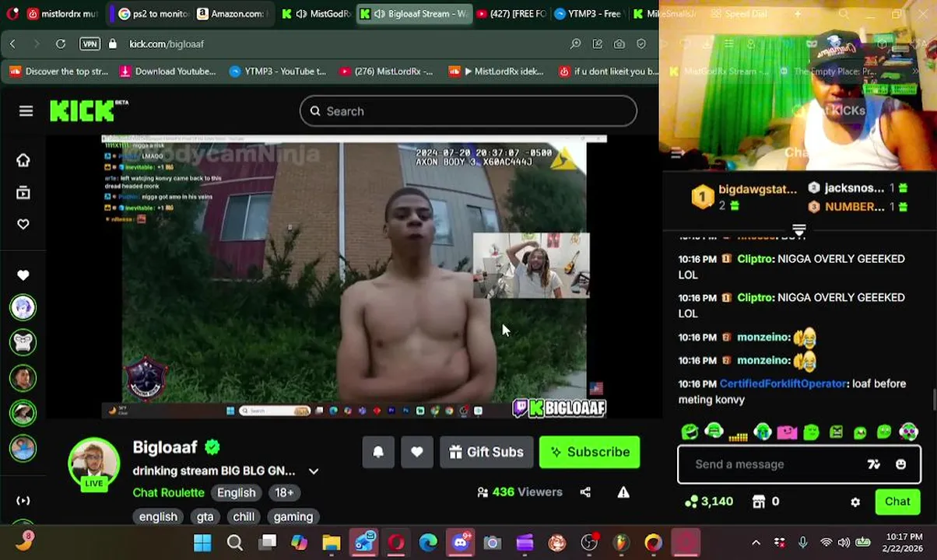Open the Chat Roulette category link
Viewport: 937px width, 560px height.
(168, 492)
